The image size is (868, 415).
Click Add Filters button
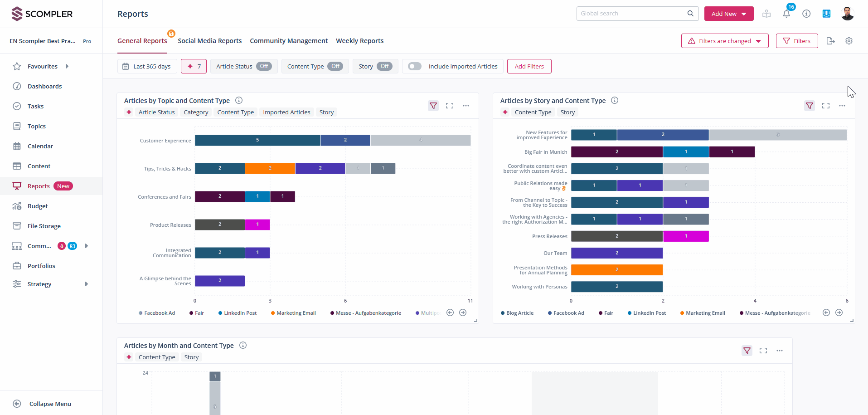[529, 66]
